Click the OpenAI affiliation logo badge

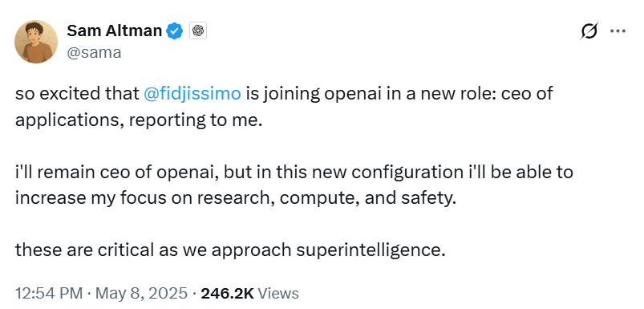[198, 30]
